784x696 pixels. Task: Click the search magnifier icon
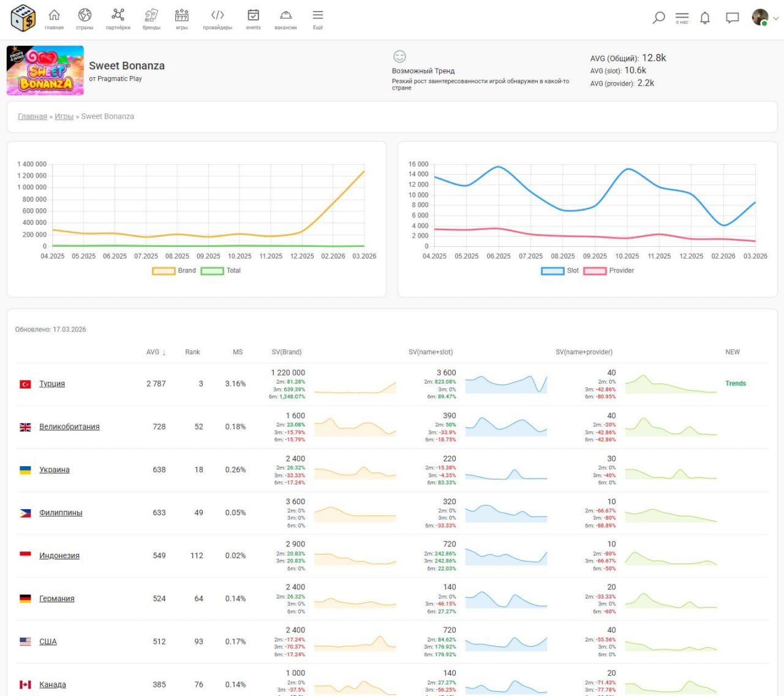pos(658,18)
